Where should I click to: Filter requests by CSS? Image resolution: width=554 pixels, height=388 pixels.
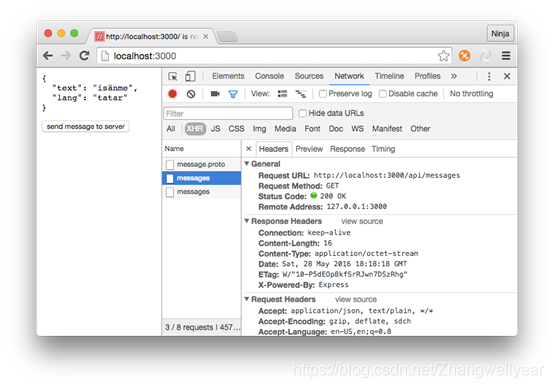point(236,129)
